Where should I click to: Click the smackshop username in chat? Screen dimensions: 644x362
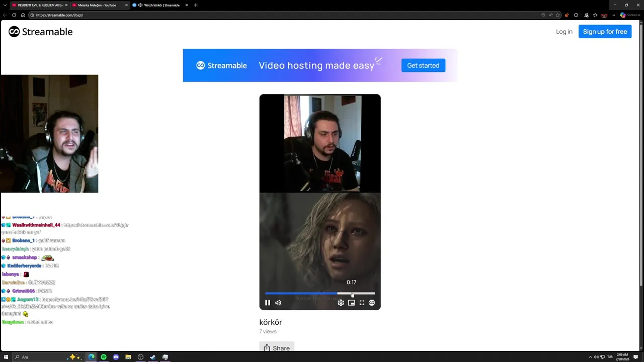pyautogui.click(x=24, y=257)
